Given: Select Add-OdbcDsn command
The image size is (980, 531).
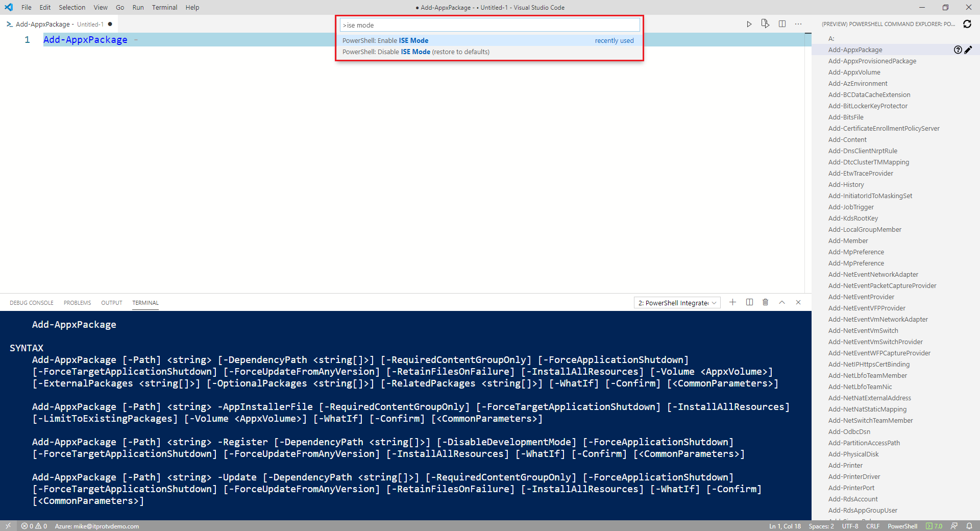Looking at the screenshot, I should click(x=849, y=431).
